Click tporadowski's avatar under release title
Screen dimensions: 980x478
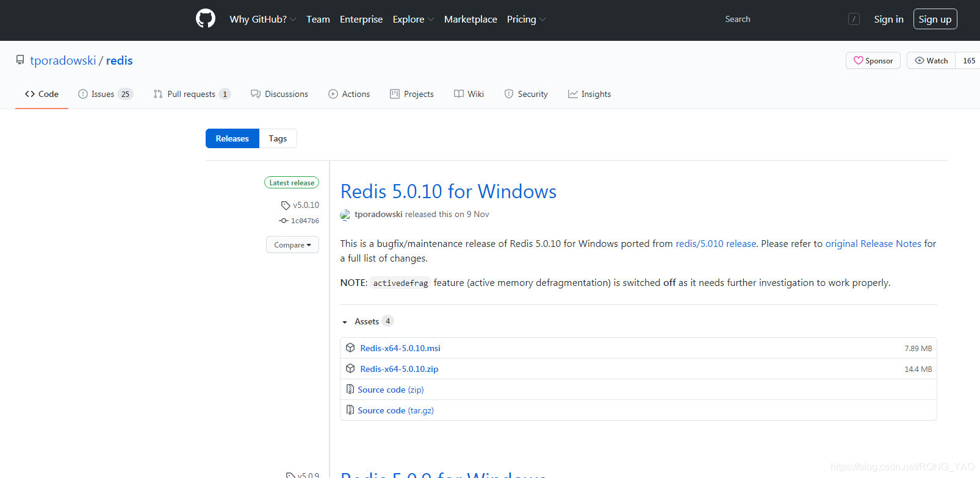pos(345,215)
